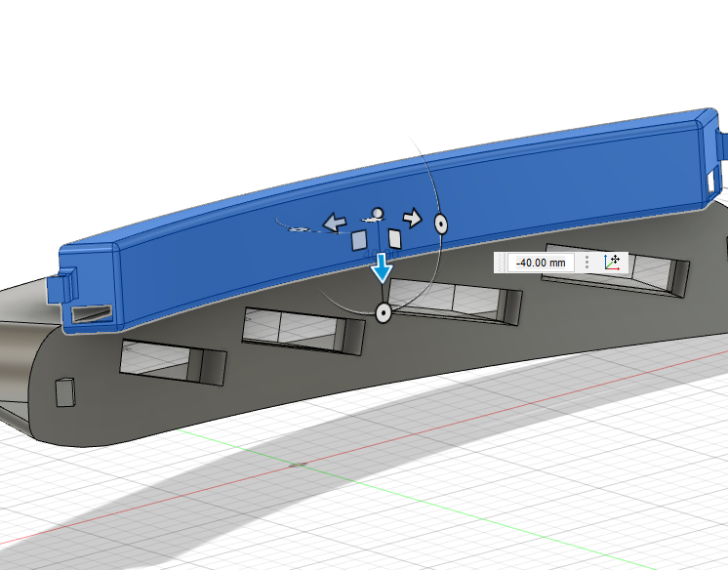This screenshot has height=570, width=728.
Task: Click the right-pointing move arrow manipulator
Action: click(x=412, y=218)
